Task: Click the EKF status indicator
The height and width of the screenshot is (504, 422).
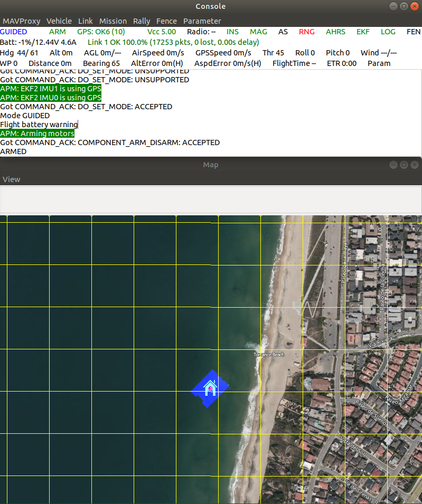Action: [x=363, y=32]
